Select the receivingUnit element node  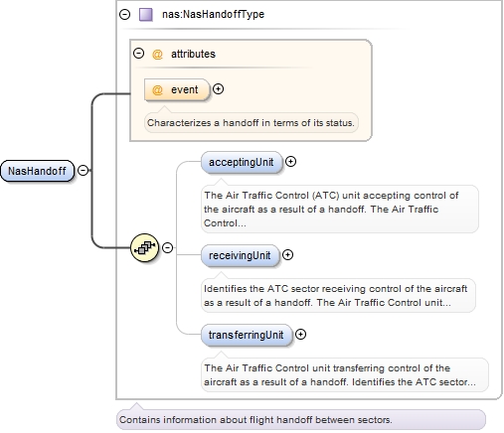[x=241, y=255]
